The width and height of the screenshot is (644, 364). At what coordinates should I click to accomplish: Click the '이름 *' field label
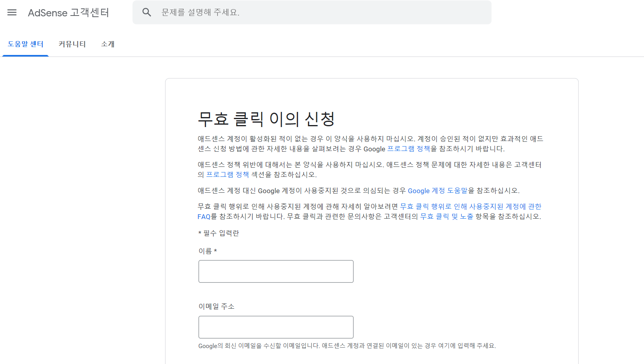click(208, 251)
